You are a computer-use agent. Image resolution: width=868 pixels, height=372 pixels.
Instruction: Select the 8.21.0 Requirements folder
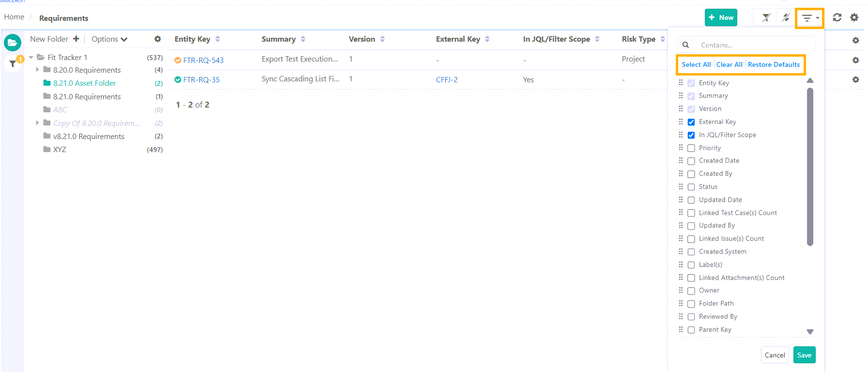tap(87, 97)
